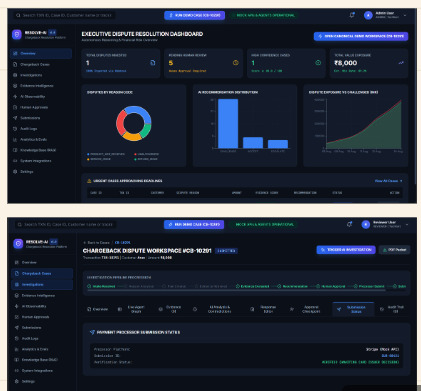Image resolution: width=421 pixels, height=391 pixels.
Task: Click the Back to Cases link
Action: coord(96,243)
